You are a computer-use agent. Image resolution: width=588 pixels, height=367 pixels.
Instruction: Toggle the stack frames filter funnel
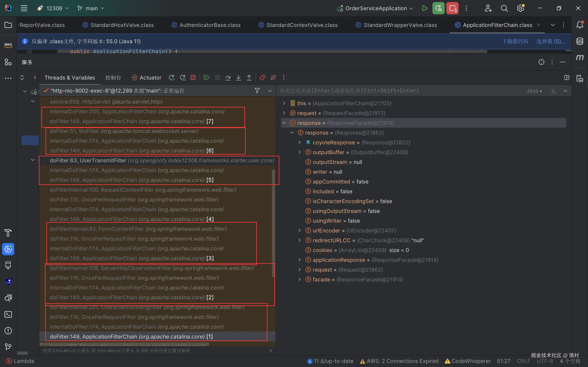257,91
